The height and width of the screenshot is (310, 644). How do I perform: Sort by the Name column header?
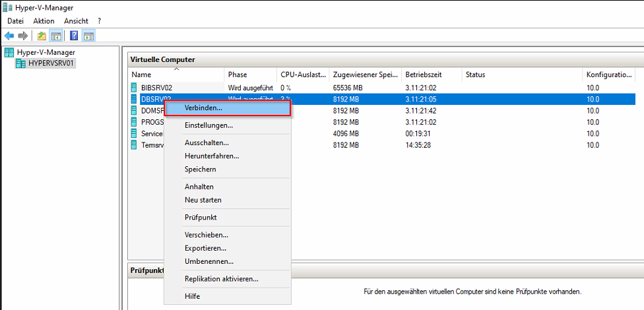(x=177, y=75)
